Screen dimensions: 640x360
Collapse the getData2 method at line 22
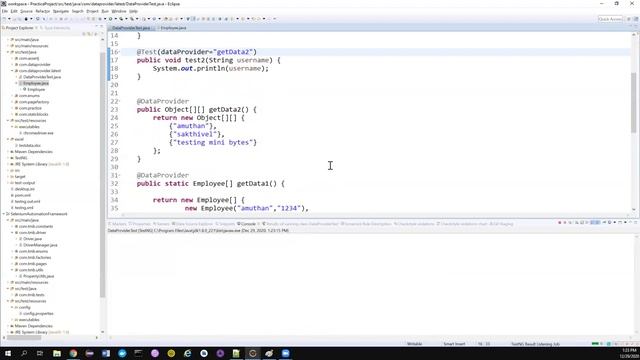[119, 101]
